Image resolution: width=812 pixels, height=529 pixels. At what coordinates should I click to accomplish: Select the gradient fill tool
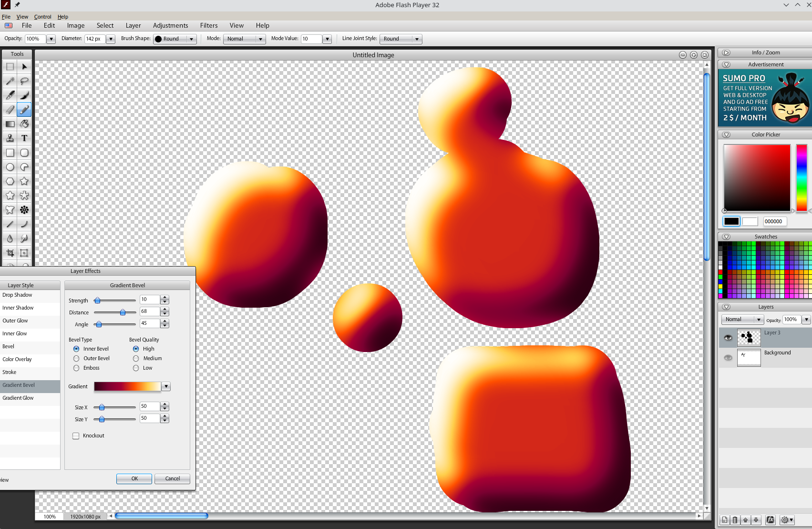pos(10,124)
